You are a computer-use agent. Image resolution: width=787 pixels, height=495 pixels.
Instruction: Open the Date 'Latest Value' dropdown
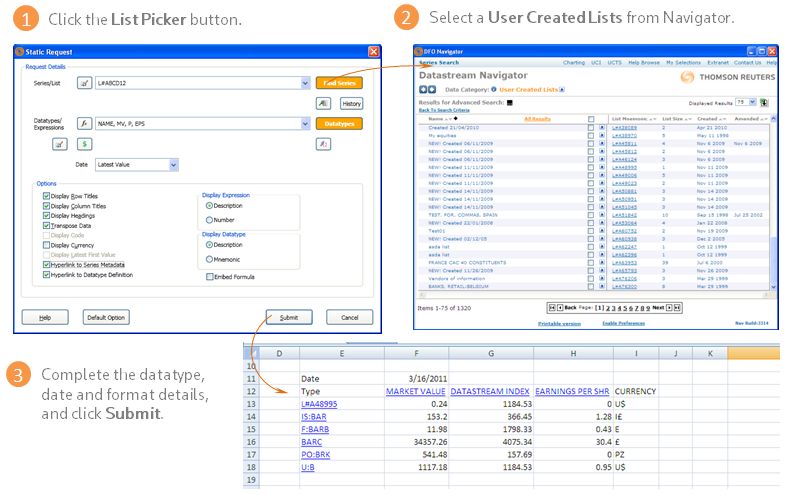[x=174, y=165]
